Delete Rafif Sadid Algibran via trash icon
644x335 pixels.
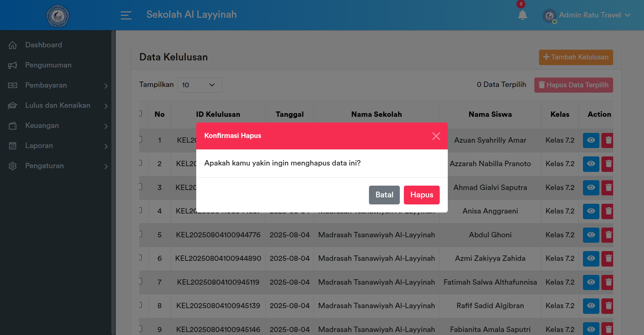pyautogui.click(x=607, y=306)
